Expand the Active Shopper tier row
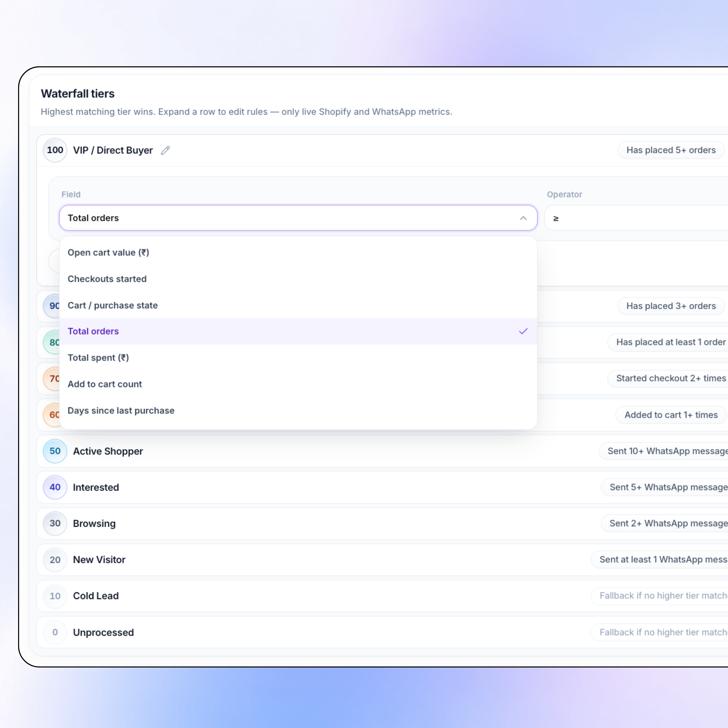728x728 pixels. (x=382, y=451)
